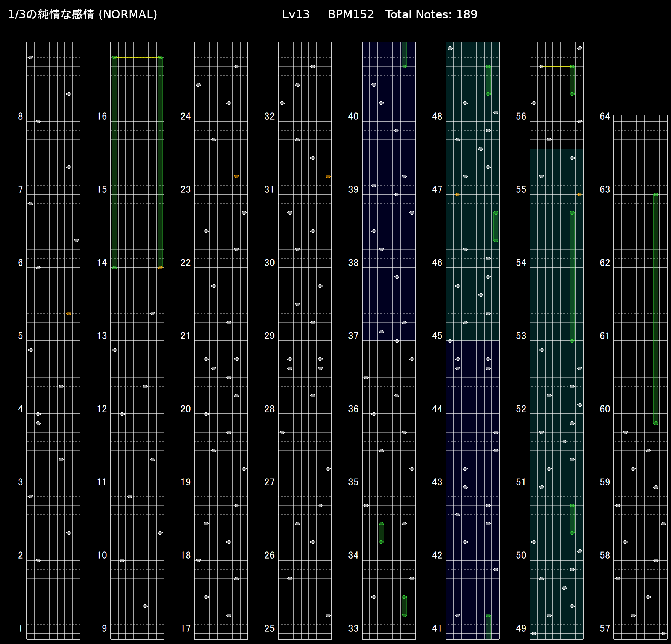Click the right long green hold in measures 14-16
The image size is (671, 644).
coord(160,162)
